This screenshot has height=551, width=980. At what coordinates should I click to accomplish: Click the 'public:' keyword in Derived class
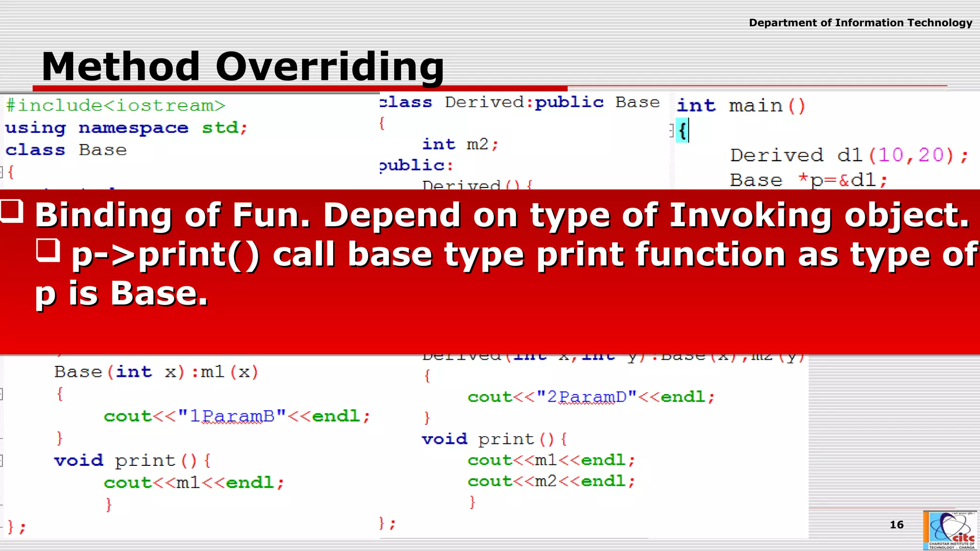tap(416, 165)
